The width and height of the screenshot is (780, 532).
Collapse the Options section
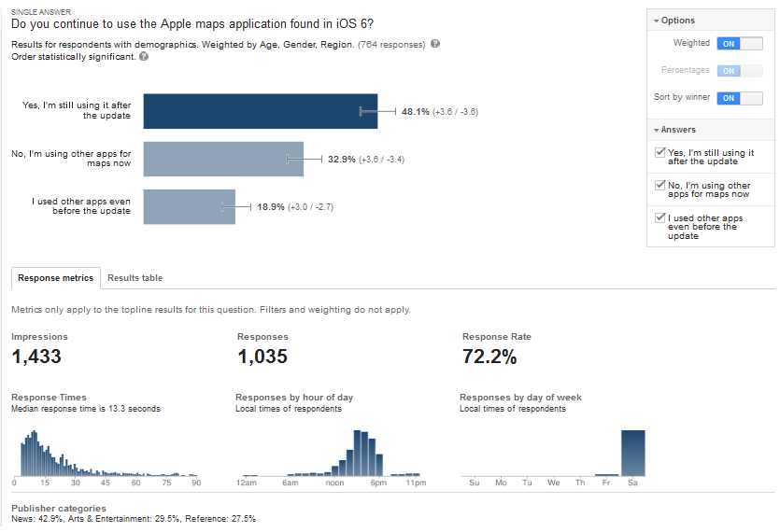[x=674, y=21]
